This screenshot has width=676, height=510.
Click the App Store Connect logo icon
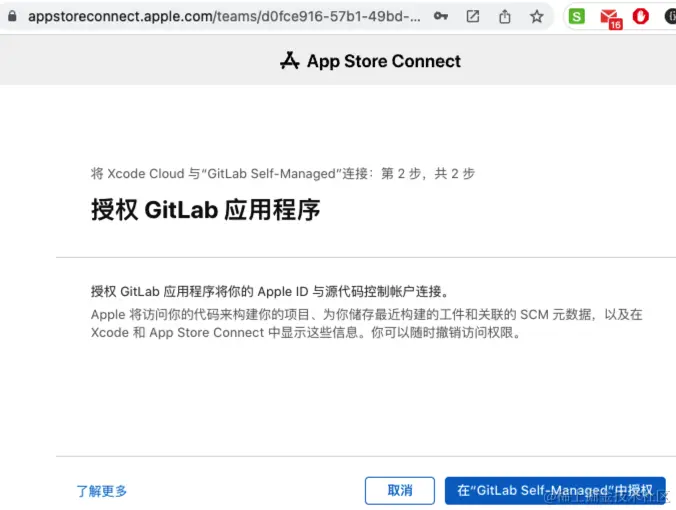tap(290, 61)
